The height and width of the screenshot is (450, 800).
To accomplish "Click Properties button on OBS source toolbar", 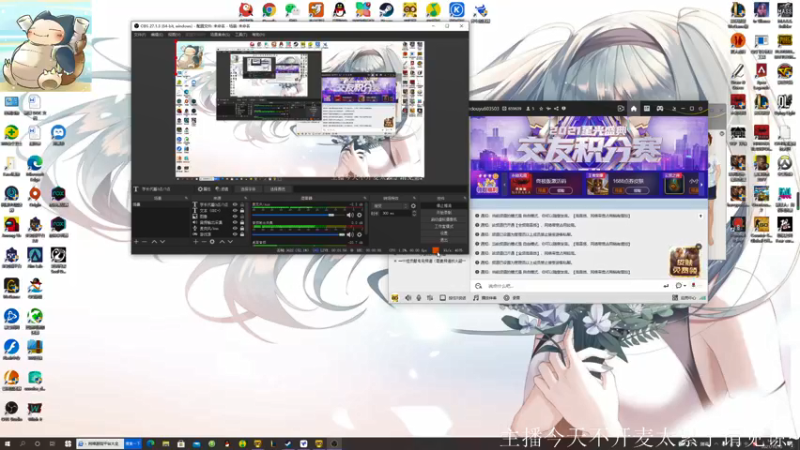I will [205, 189].
